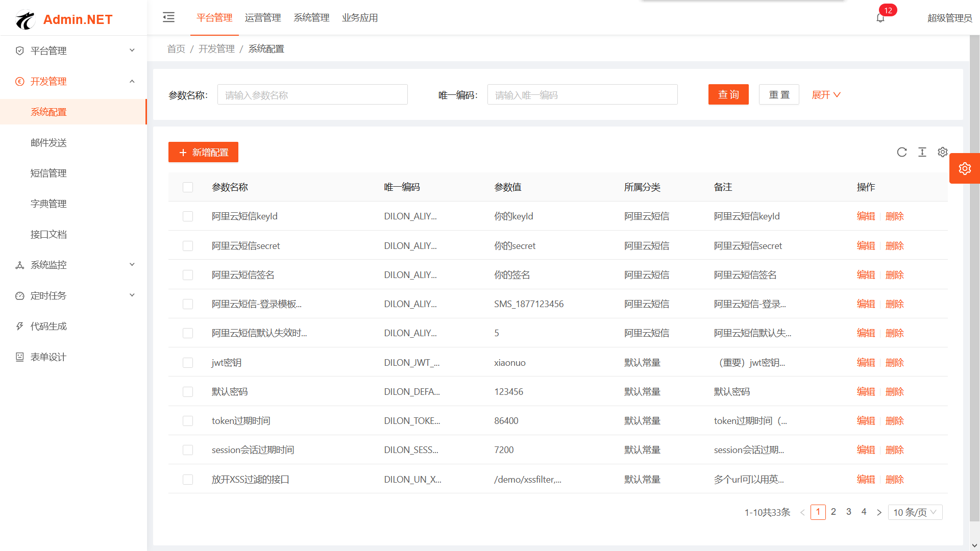Open the 业务应用 menu tab
980x551 pixels.
(360, 17)
